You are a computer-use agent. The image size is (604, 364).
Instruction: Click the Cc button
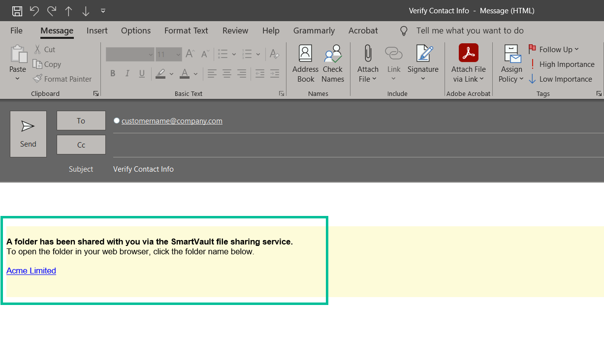coord(81,145)
